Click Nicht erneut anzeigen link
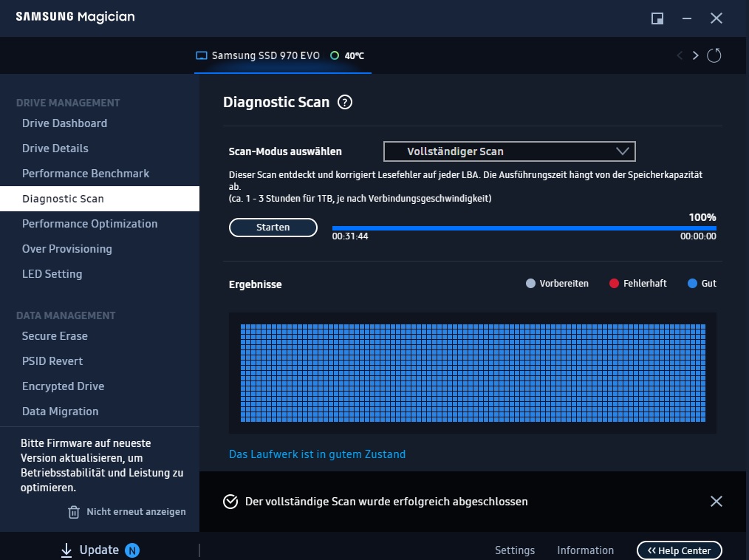The height and width of the screenshot is (560, 749). (x=136, y=512)
